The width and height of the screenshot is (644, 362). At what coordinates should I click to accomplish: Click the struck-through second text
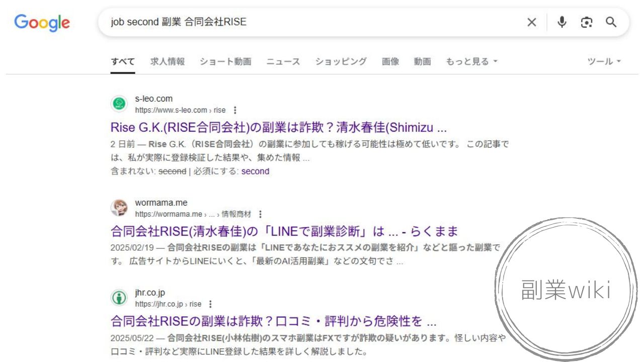pos(172,171)
